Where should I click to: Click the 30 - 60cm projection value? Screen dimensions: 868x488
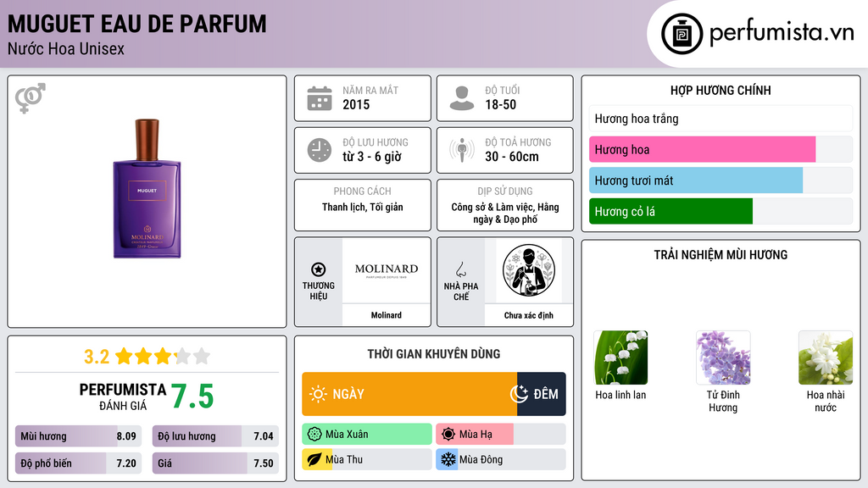pos(511,157)
